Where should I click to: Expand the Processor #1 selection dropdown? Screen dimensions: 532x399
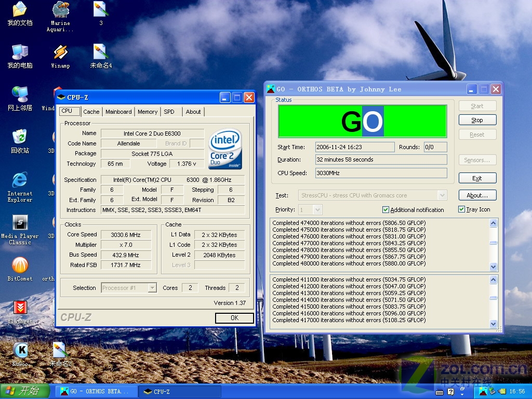[x=152, y=288]
